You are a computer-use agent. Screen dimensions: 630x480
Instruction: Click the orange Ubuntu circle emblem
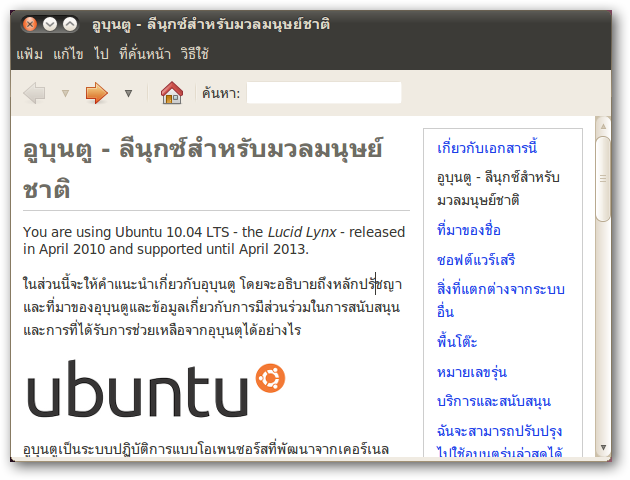pyautogui.click(x=270, y=378)
